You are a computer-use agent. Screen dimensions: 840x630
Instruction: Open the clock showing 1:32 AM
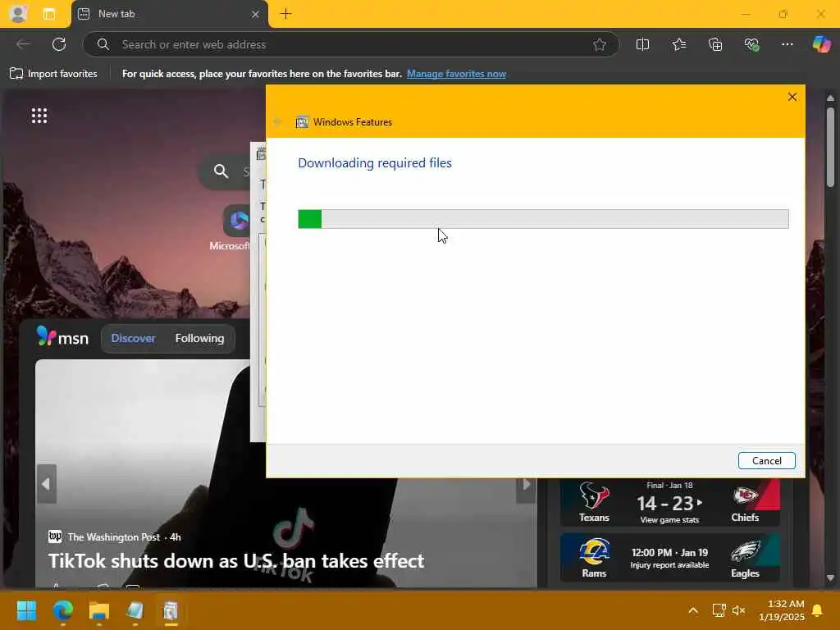[x=781, y=610]
